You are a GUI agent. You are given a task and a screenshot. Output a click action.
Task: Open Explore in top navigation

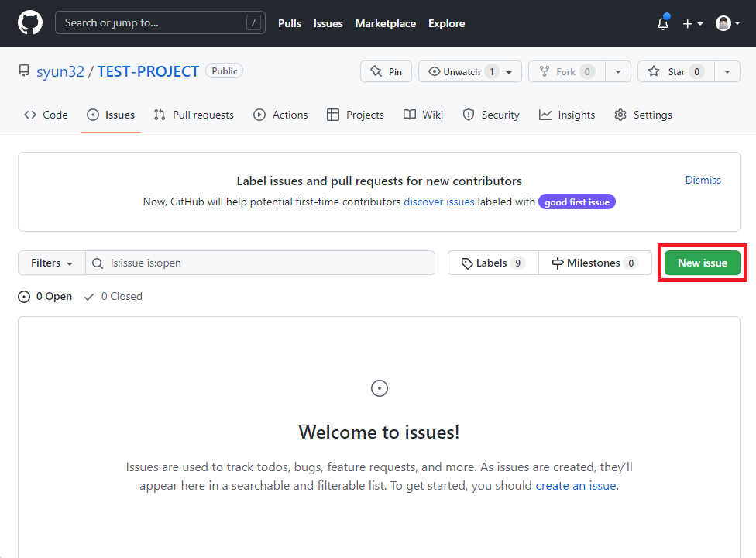(x=446, y=23)
